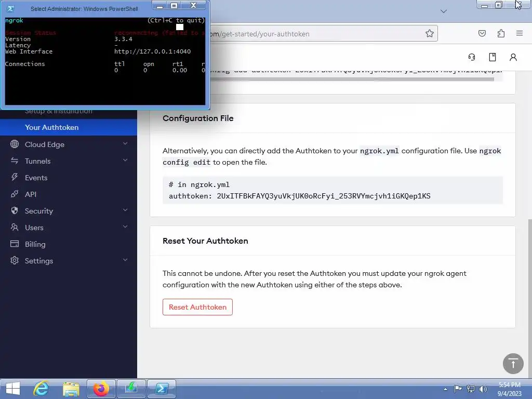Viewport: 532px width, 399px height.
Task: Expand the Tunnels section chevron
Action: (x=125, y=161)
